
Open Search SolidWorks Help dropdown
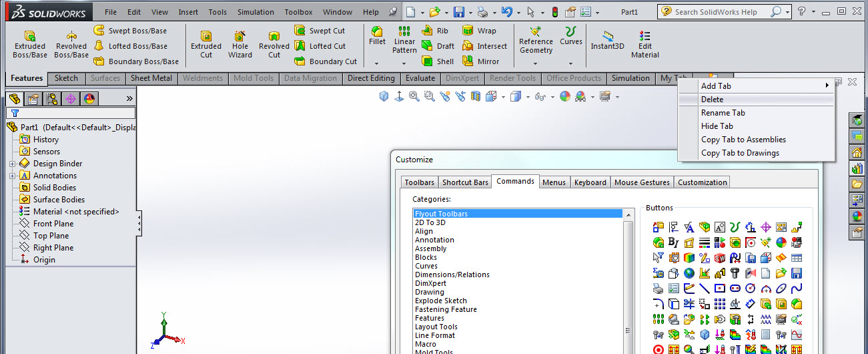[x=787, y=12]
